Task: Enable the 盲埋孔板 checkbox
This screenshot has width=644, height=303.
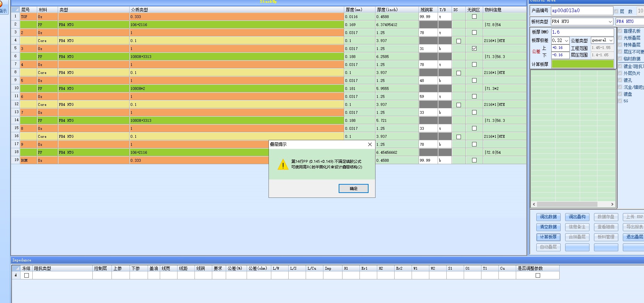Action: click(x=620, y=31)
